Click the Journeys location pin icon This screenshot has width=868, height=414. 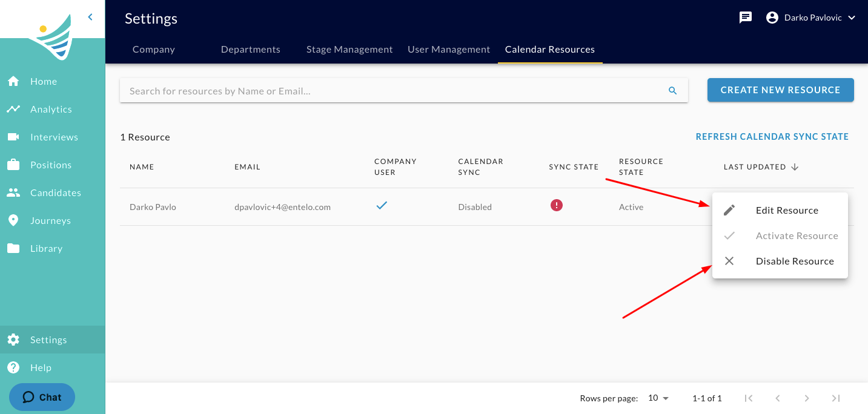coord(13,220)
